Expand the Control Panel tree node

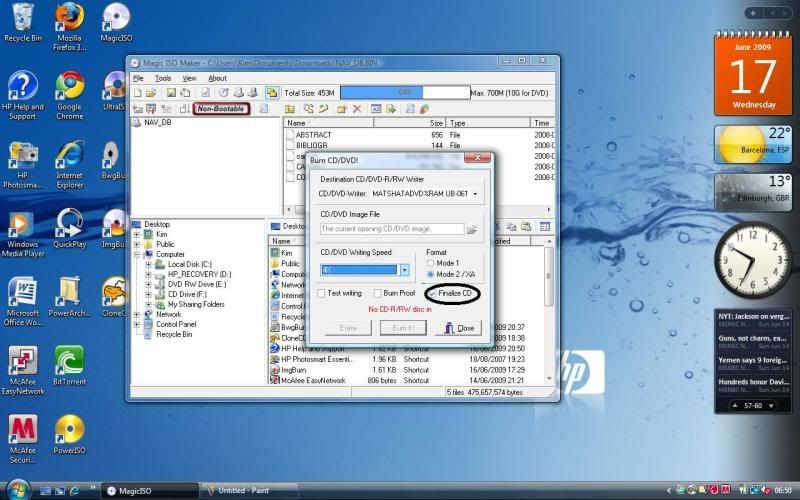coord(137,324)
